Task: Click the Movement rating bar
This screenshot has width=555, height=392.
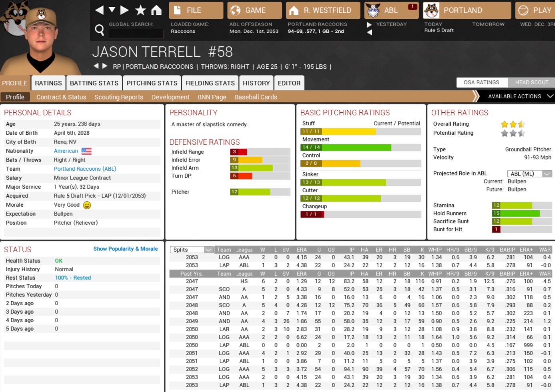Action: point(360,147)
